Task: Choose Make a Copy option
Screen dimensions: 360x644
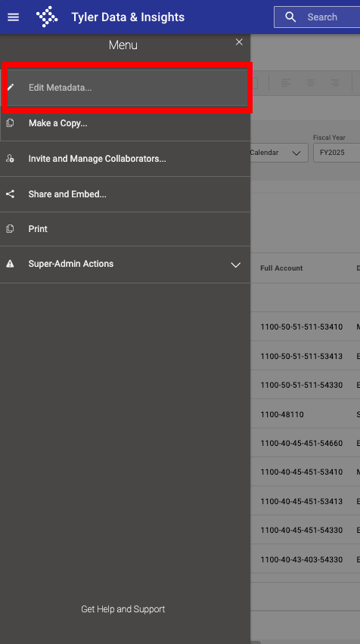Action: coord(125,123)
